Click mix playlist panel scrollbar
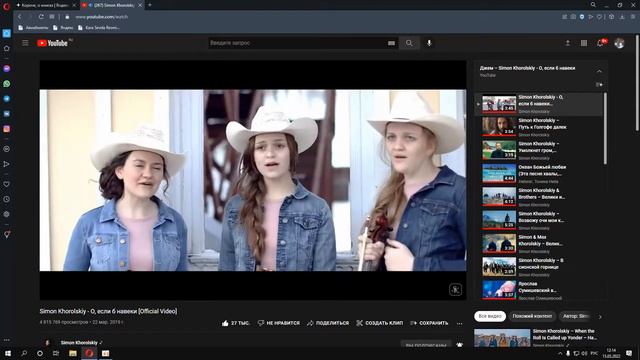This screenshot has width=640, height=360. click(x=605, y=129)
